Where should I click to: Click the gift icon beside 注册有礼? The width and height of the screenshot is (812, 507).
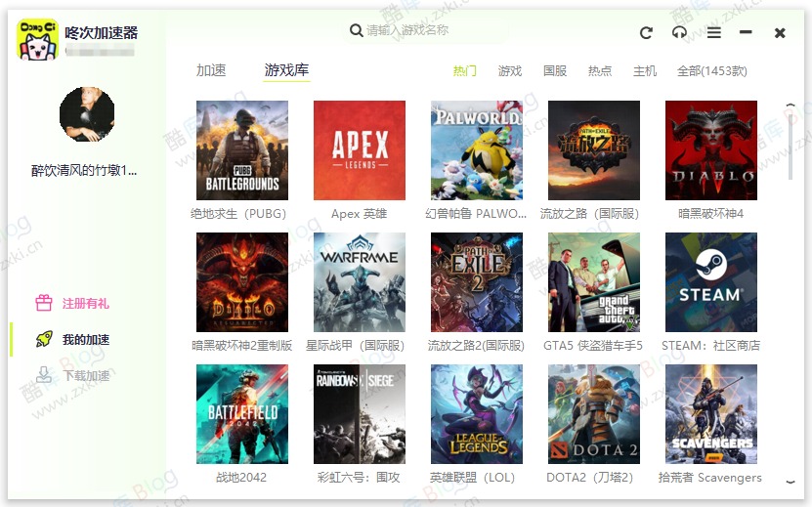click(x=44, y=303)
